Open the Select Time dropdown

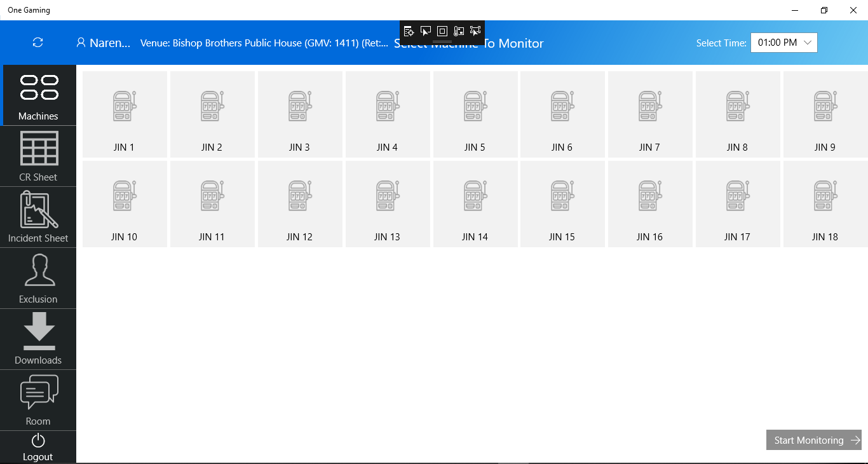pos(784,43)
